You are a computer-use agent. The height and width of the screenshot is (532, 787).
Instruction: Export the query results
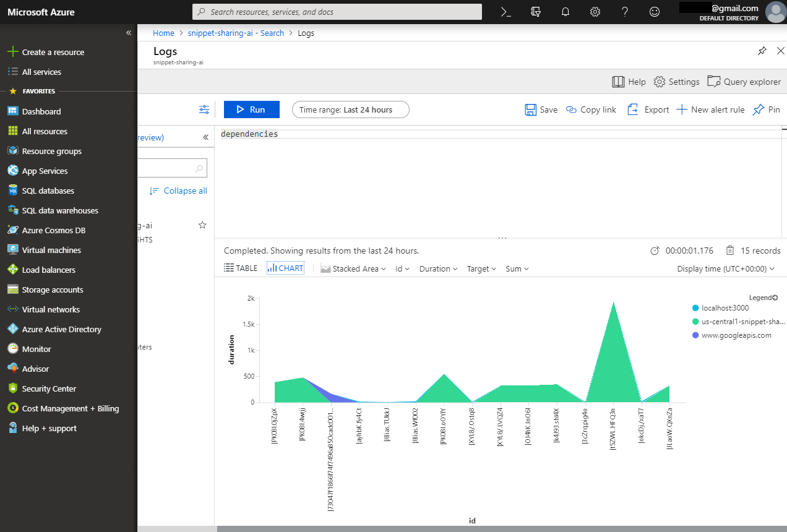click(648, 109)
